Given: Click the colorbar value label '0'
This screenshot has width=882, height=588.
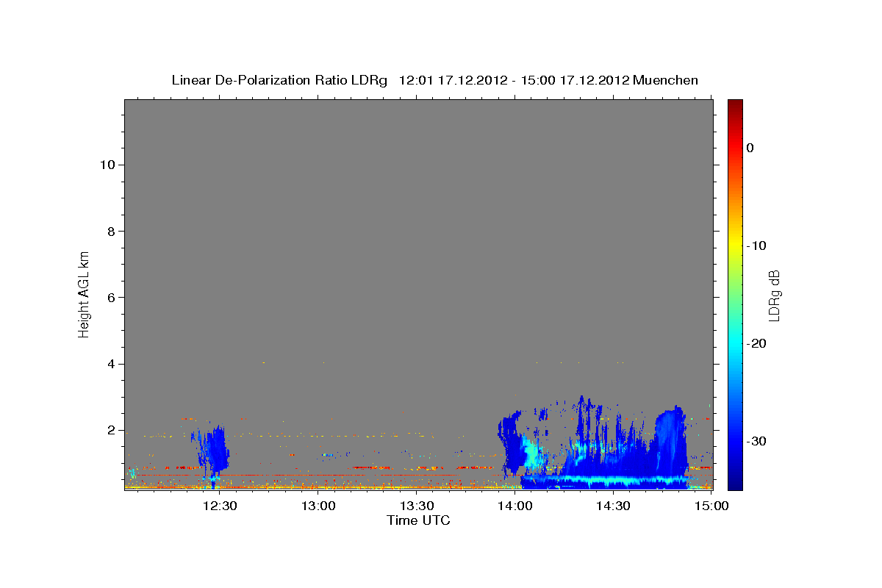Looking at the screenshot, I should (750, 148).
